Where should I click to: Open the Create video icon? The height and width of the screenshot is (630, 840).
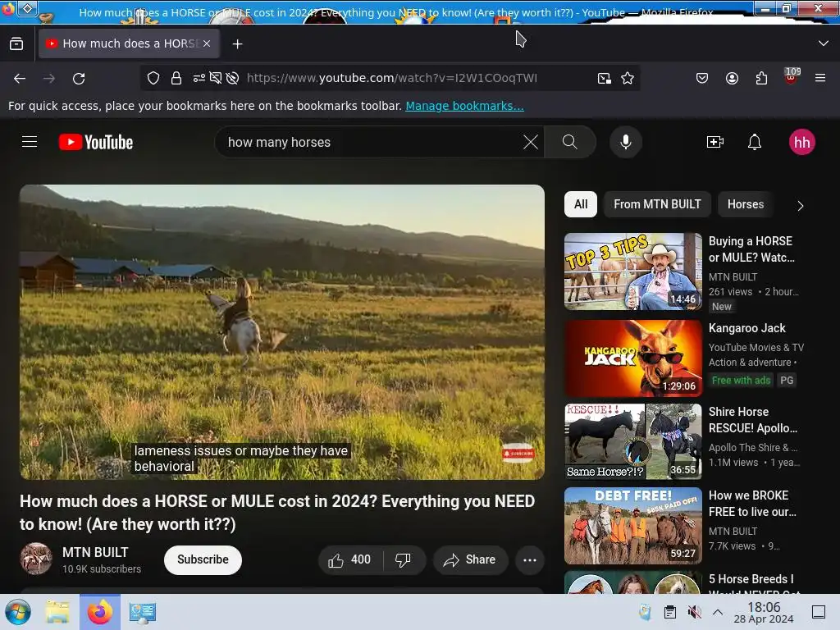click(715, 142)
